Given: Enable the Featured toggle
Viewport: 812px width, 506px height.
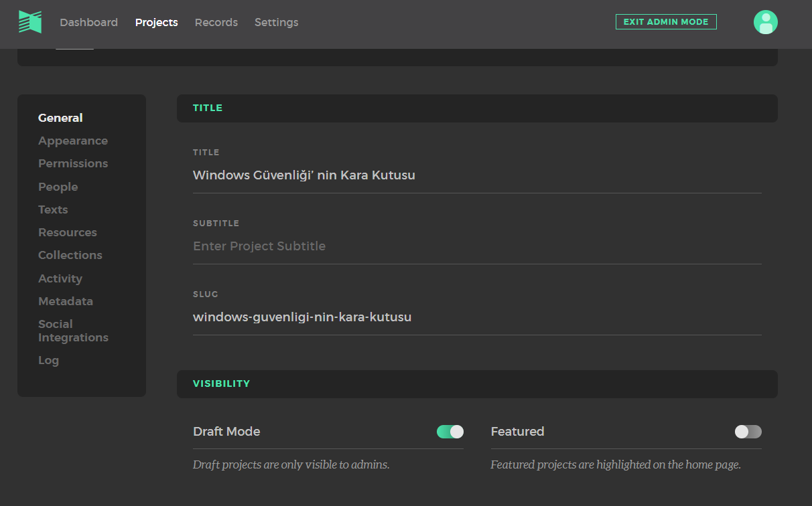Looking at the screenshot, I should (x=748, y=432).
